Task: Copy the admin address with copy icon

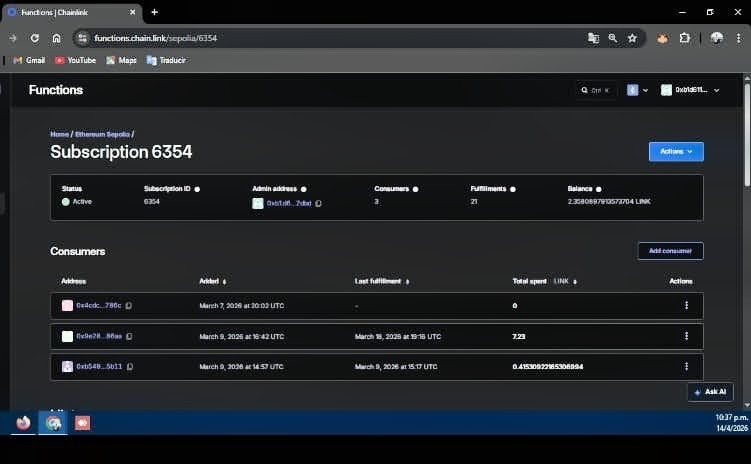Action: tap(319, 204)
